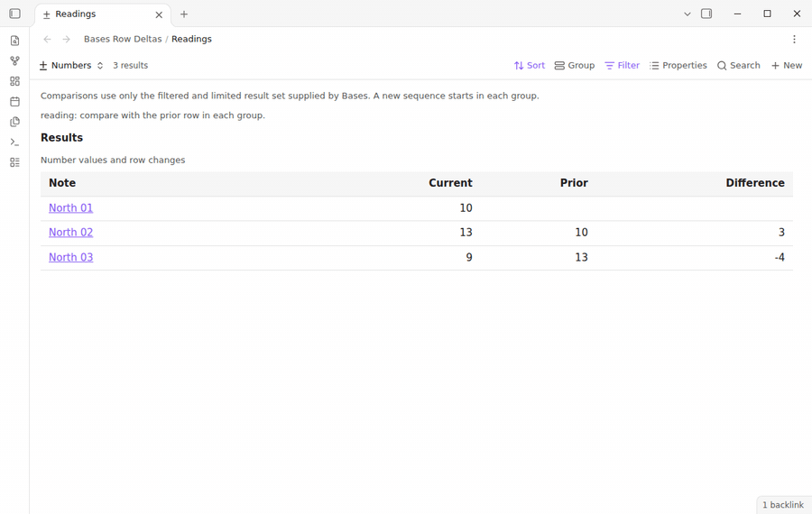Open command palette terminal icon
Screen dimensions: 812x514
15,142
